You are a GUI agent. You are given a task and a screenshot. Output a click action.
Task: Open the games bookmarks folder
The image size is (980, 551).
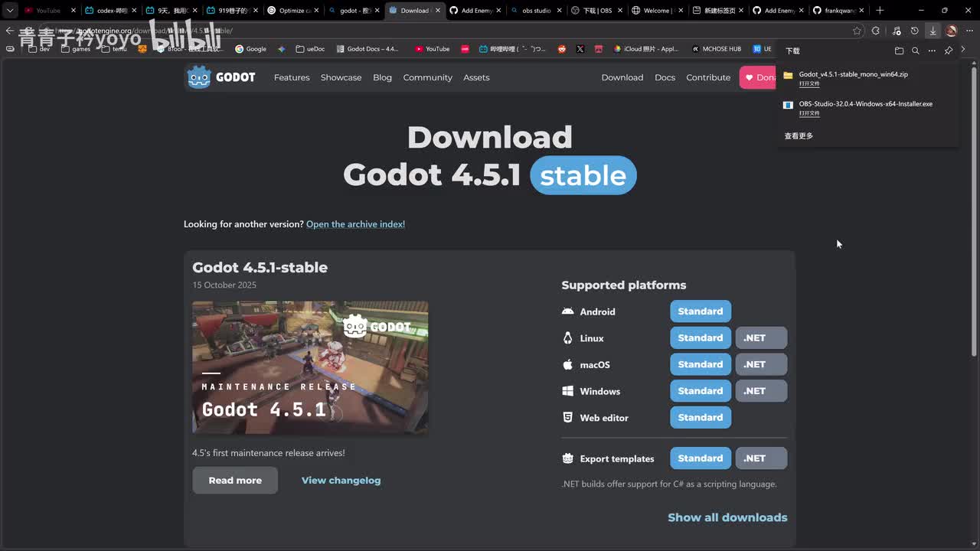click(75, 49)
